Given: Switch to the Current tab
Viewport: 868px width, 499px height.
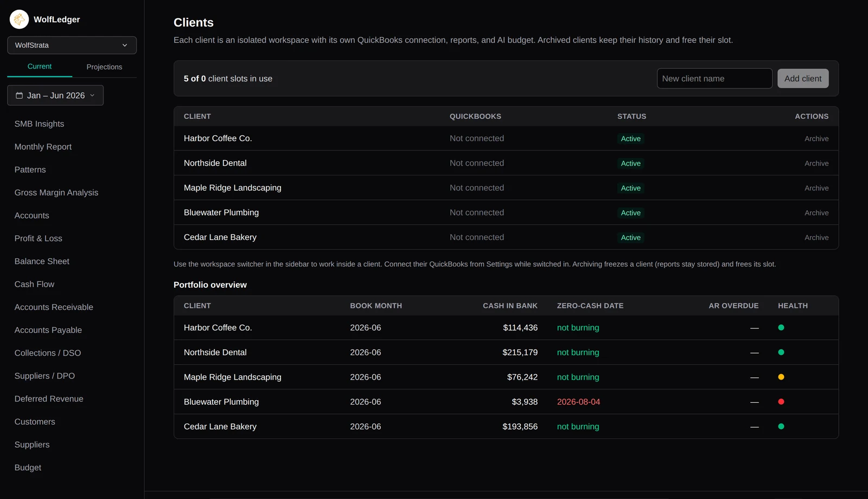Looking at the screenshot, I should point(40,66).
